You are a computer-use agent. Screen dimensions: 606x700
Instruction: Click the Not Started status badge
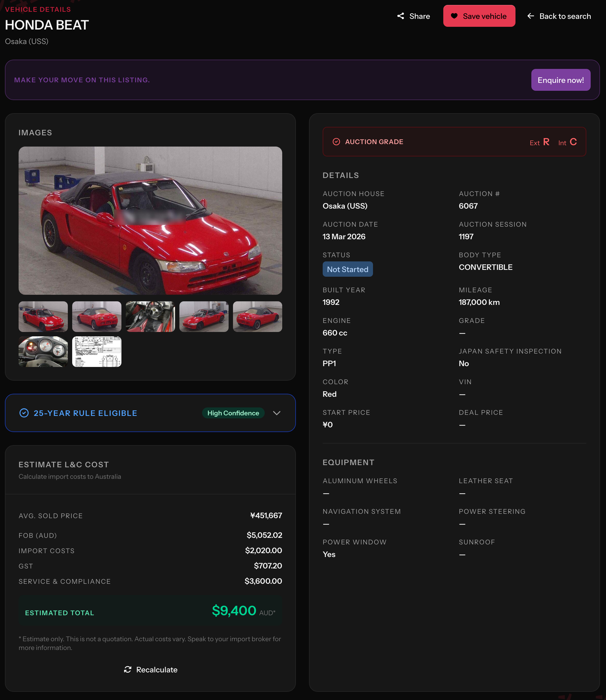pos(348,269)
